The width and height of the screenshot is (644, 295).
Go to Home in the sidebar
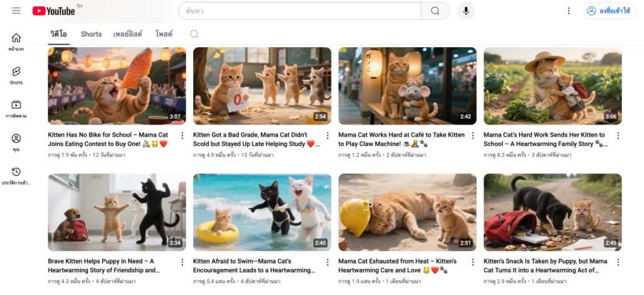[x=16, y=42]
